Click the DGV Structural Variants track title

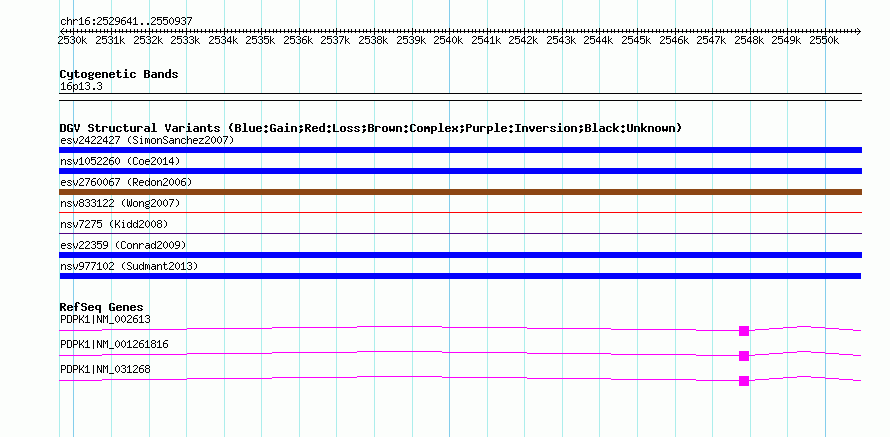coord(371,128)
